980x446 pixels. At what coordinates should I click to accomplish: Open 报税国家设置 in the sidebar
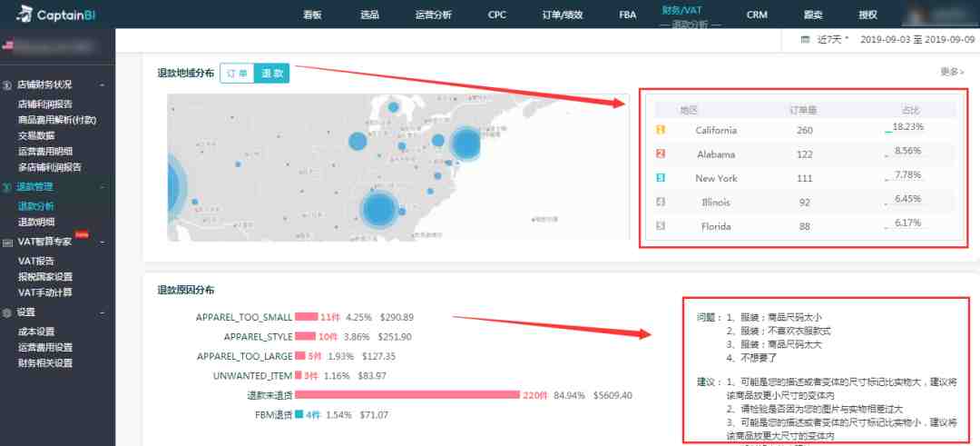coord(45,276)
